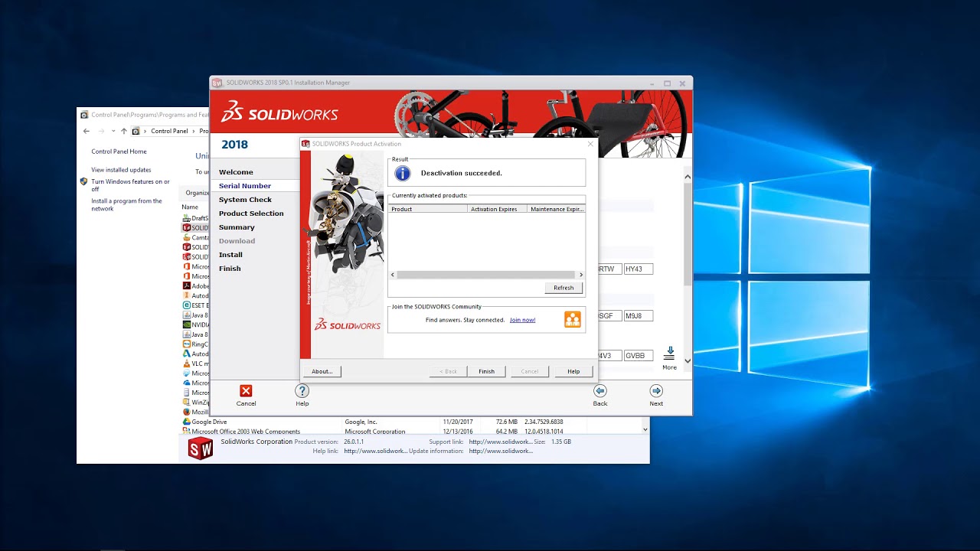Click the 72.6 MB size cell

[507, 422]
